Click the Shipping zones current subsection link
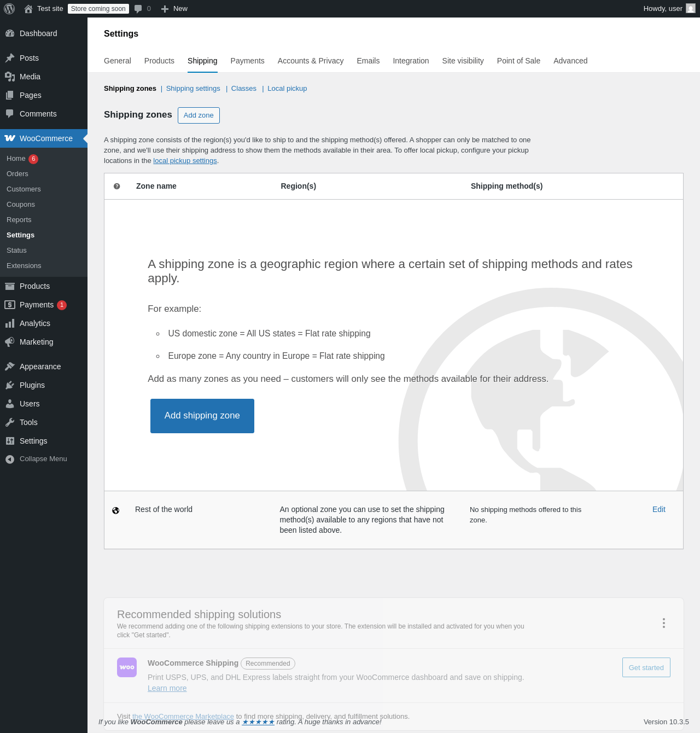Image resolution: width=700 pixels, height=733 pixels. coord(130,89)
